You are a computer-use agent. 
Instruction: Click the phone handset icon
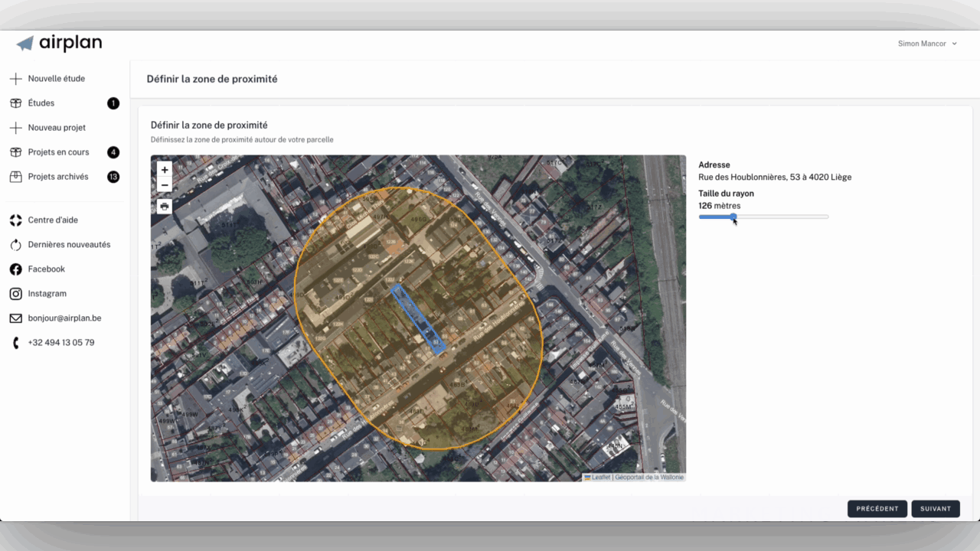[15, 343]
